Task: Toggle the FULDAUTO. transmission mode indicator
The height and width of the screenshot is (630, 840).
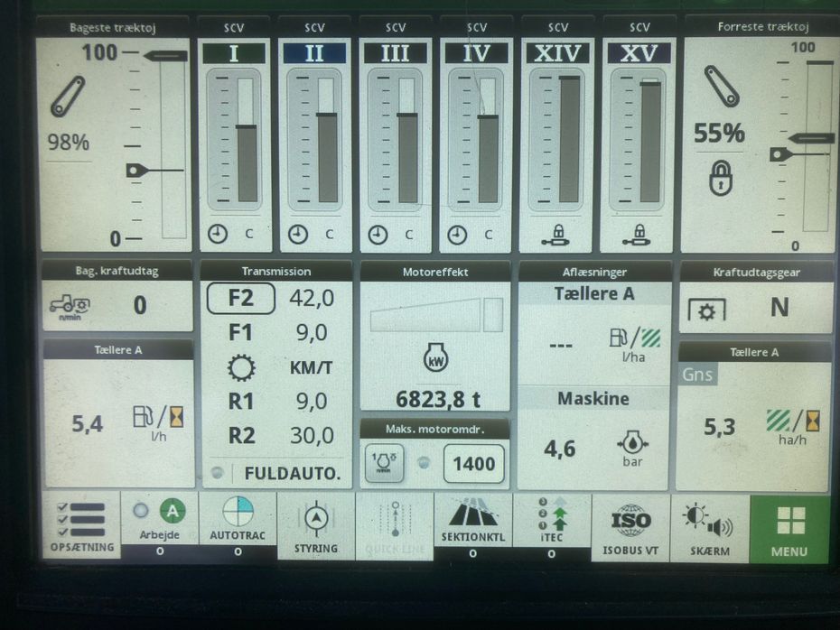Action: (x=276, y=473)
